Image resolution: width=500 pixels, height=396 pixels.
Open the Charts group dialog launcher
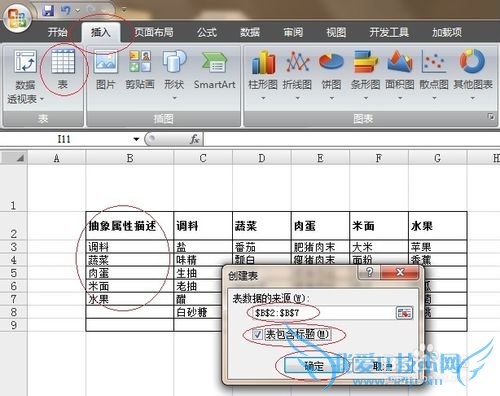(x=490, y=116)
